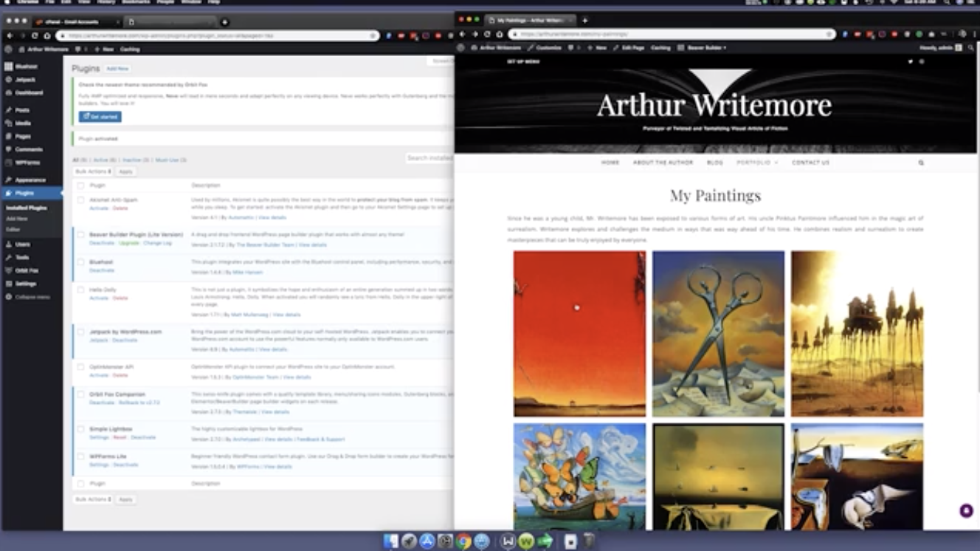Image resolution: width=980 pixels, height=551 pixels.
Task: Open Orbit Fox in the sidebar
Action: (x=27, y=270)
